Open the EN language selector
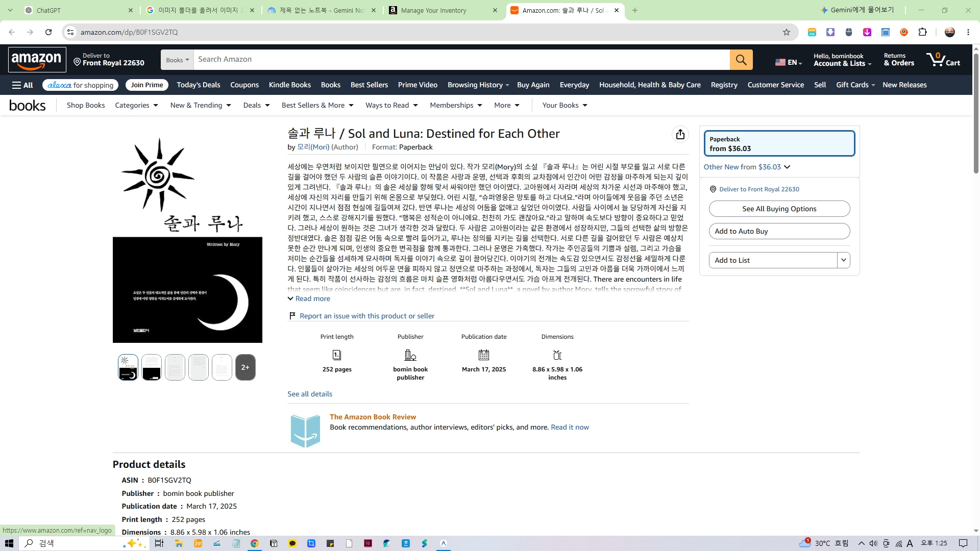The image size is (980, 551). coord(789,62)
